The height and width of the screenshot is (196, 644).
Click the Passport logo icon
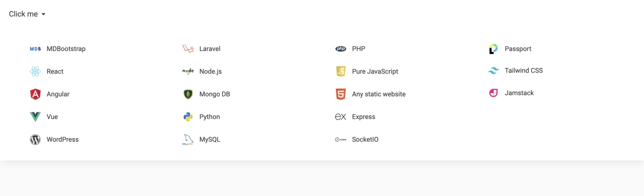click(x=494, y=49)
